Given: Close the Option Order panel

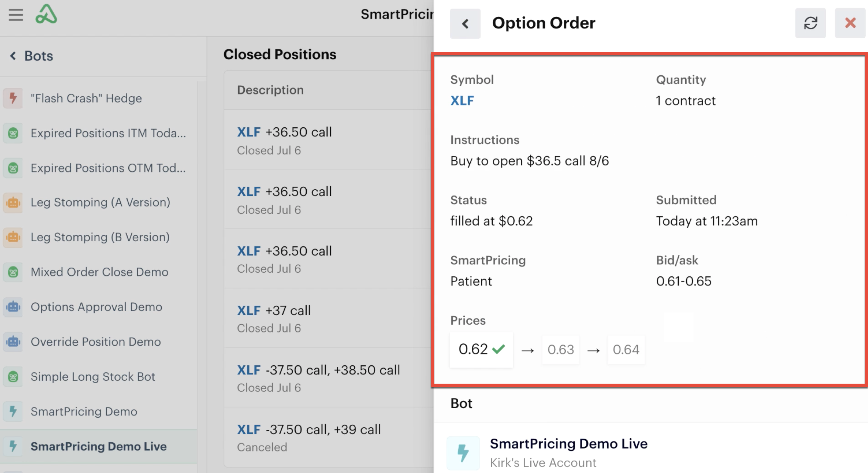Looking at the screenshot, I should pos(850,23).
